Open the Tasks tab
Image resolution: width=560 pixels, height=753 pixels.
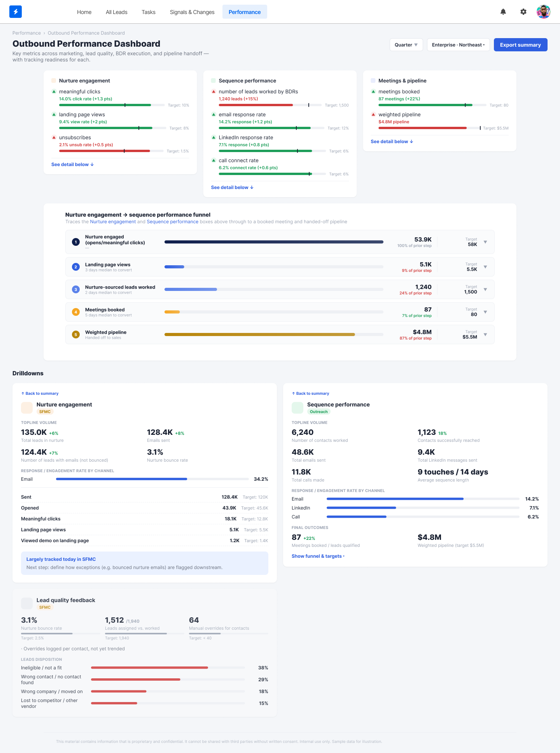(149, 12)
